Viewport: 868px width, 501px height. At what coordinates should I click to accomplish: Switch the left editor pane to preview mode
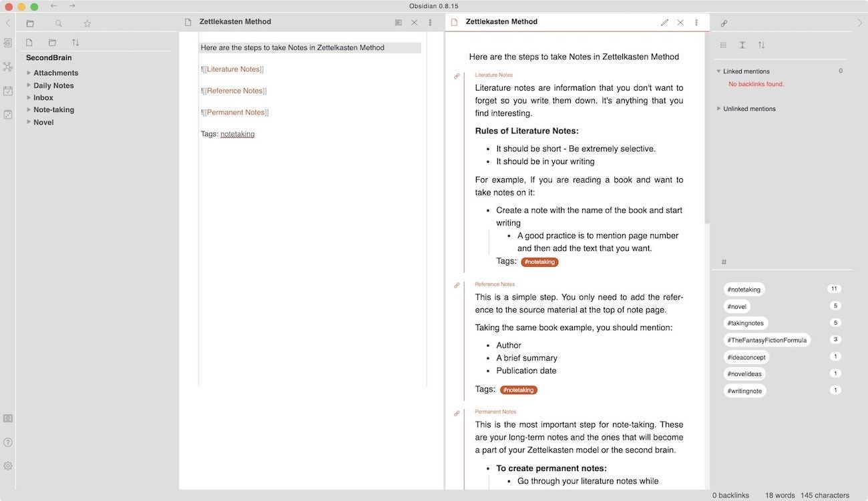click(x=399, y=22)
